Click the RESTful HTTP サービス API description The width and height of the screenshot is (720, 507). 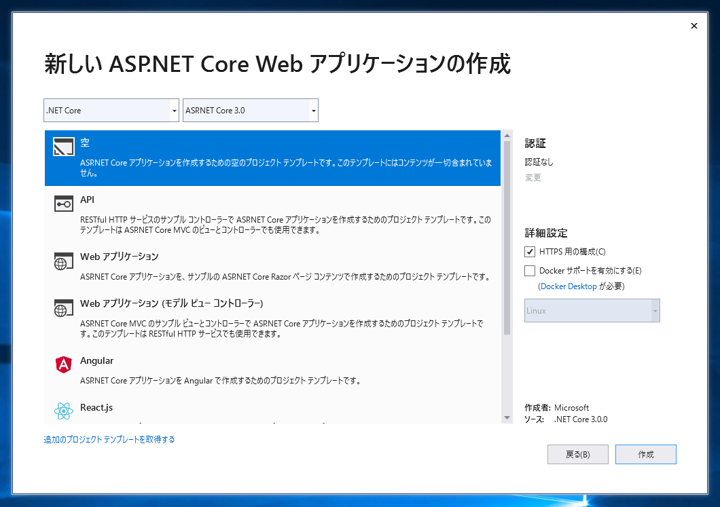(x=285, y=225)
